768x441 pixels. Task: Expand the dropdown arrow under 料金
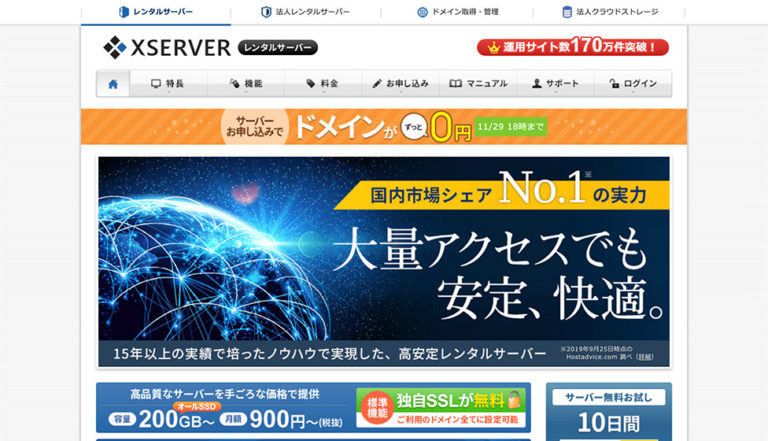tap(323, 92)
